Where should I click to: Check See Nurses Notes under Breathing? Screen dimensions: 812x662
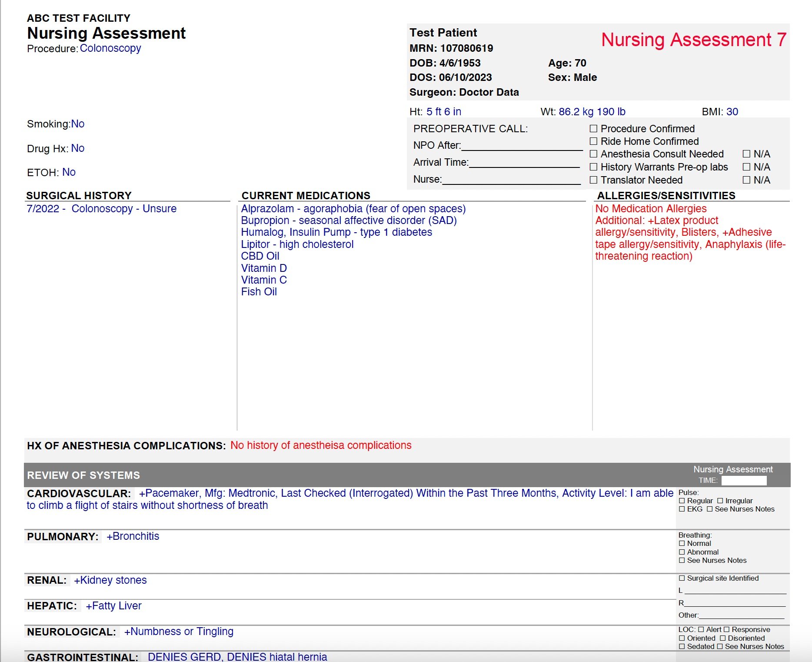[x=682, y=561]
